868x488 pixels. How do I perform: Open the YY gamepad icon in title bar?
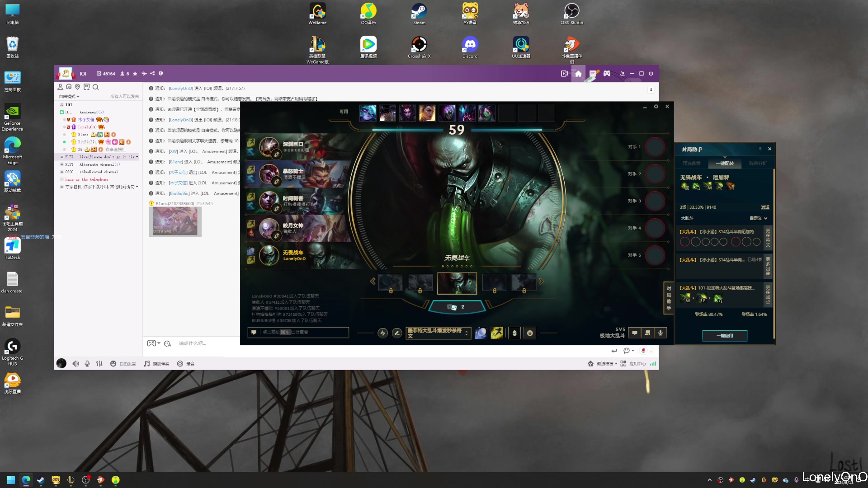coord(607,74)
